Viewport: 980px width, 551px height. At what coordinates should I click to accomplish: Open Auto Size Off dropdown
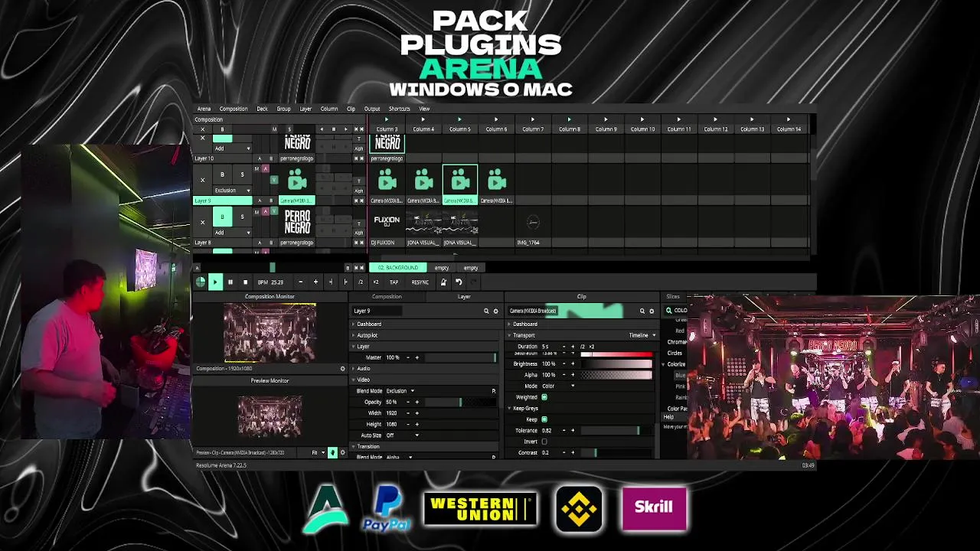click(x=403, y=435)
